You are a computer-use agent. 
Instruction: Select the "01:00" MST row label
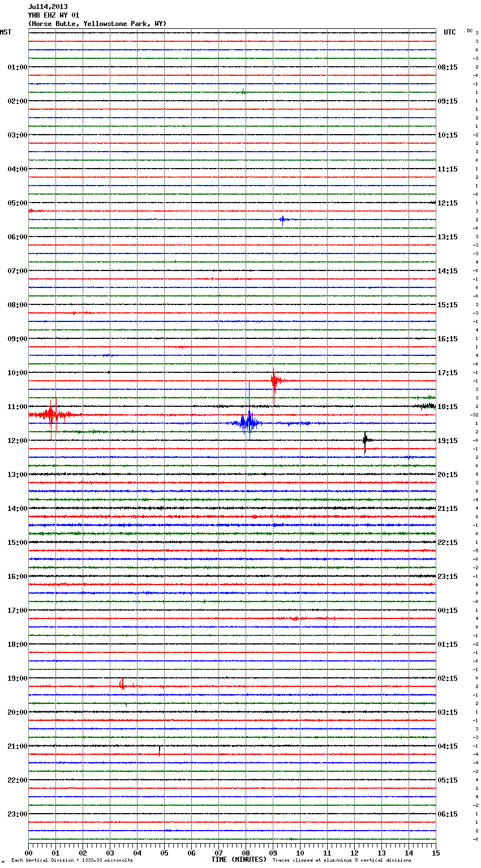pyautogui.click(x=17, y=67)
